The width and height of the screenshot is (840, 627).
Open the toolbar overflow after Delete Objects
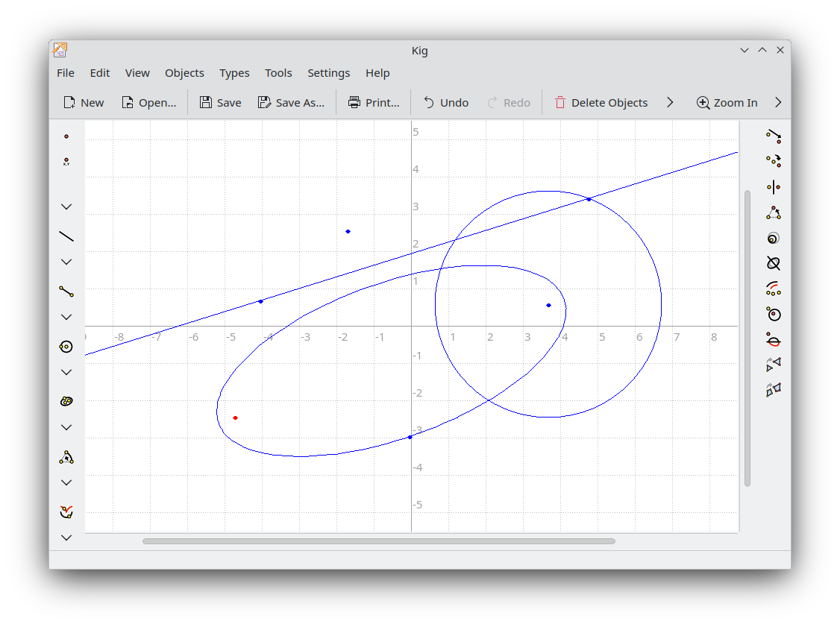point(670,103)
